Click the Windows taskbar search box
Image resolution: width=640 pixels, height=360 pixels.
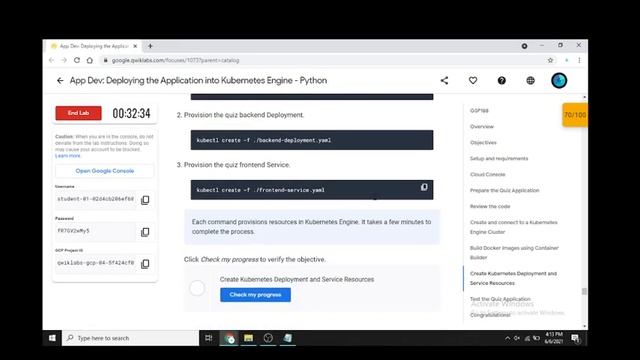131,338
